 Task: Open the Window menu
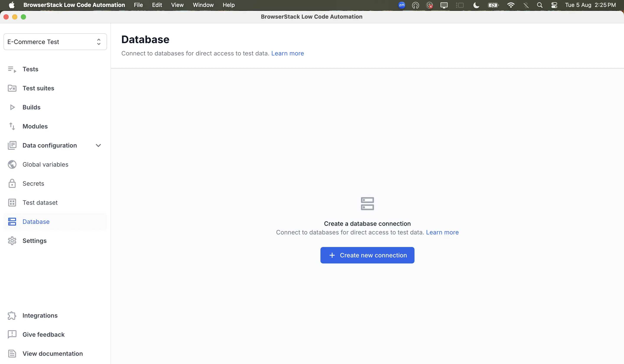click(x=203, y=5)
